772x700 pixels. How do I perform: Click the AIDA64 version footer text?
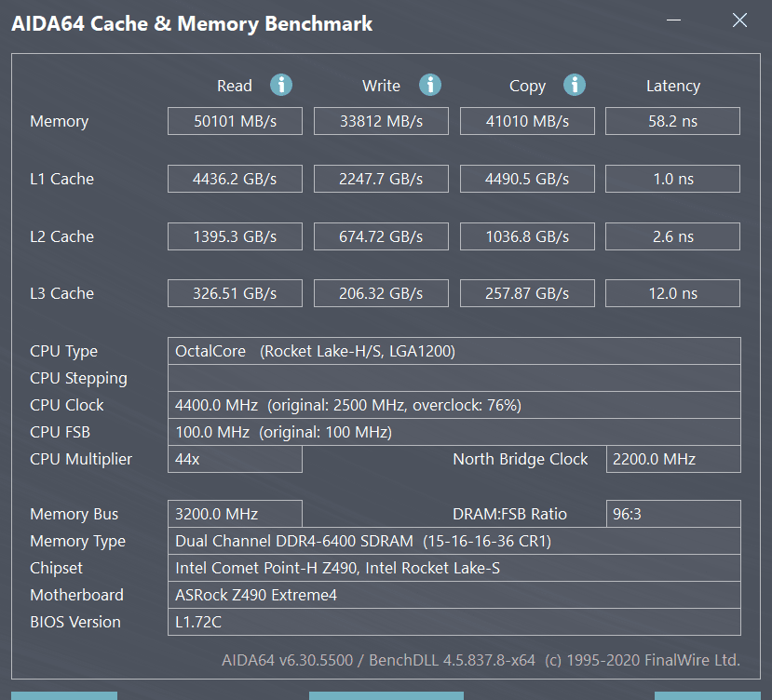point(481,660)
